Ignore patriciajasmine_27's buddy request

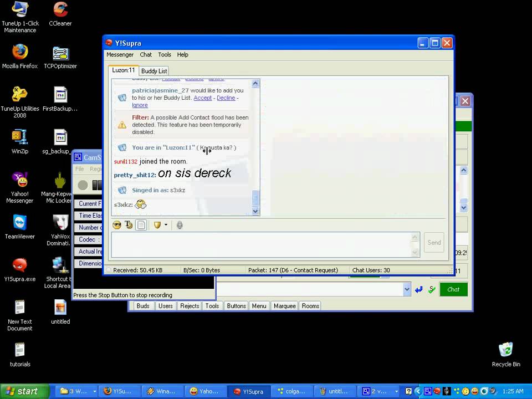point(140,105)
